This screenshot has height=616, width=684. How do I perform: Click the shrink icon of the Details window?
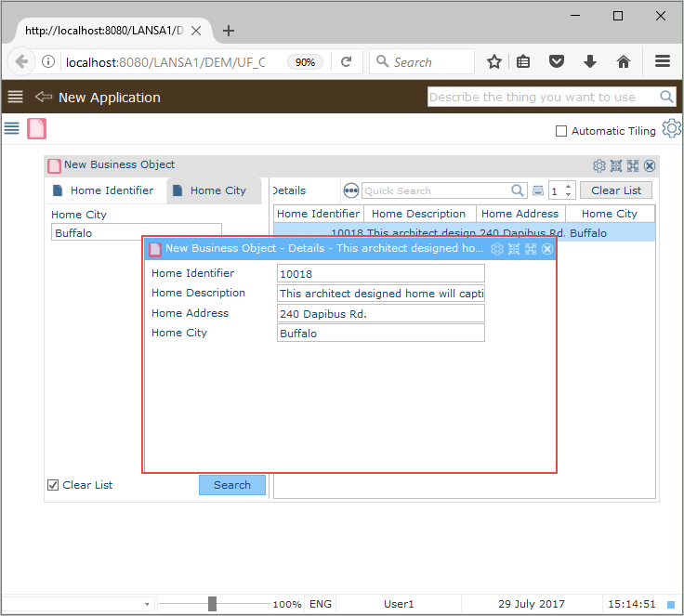point(514,249)
